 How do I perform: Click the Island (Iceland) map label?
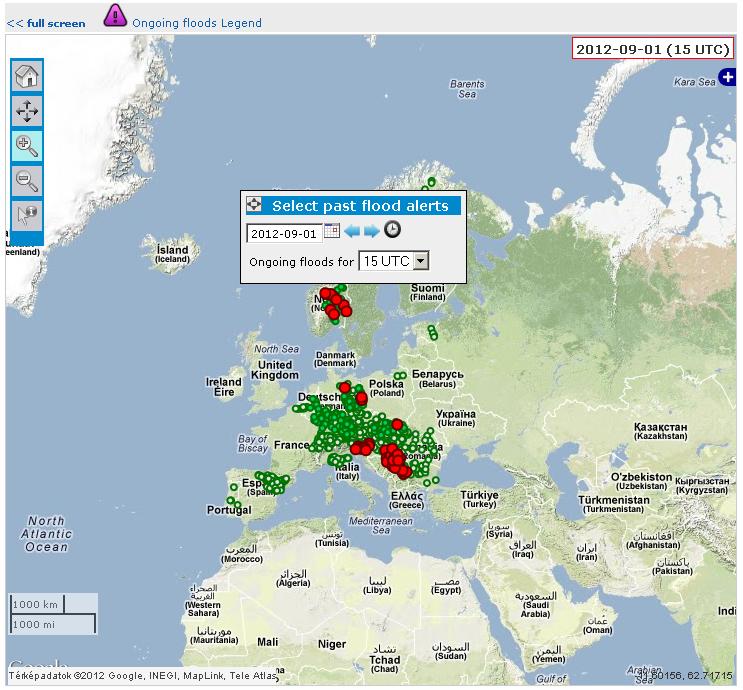click(172, 254)
